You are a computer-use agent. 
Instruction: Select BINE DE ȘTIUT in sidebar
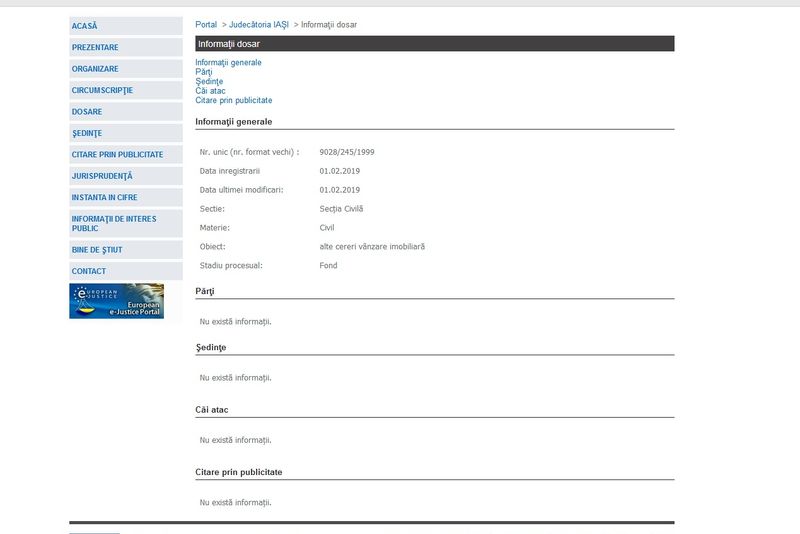coord(97,249)
